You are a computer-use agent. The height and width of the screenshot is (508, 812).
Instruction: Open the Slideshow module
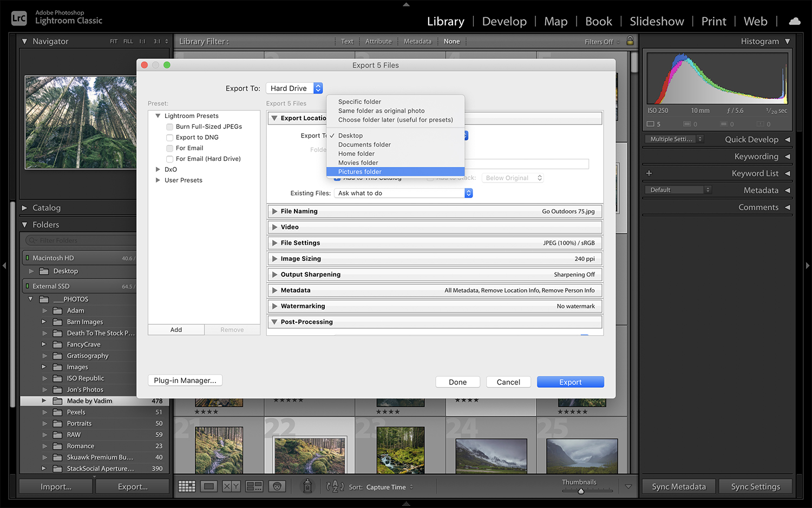[x=657, y=22]
